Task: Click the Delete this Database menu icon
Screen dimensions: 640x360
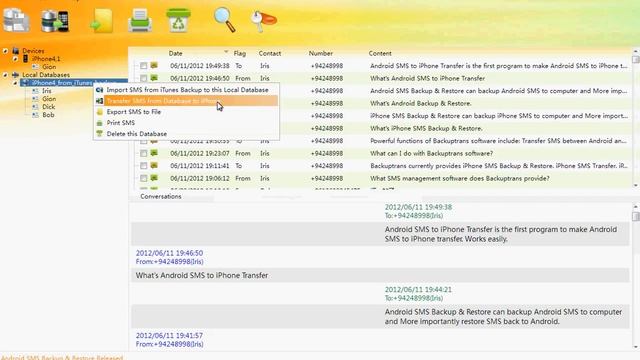Action: (100, 133)
